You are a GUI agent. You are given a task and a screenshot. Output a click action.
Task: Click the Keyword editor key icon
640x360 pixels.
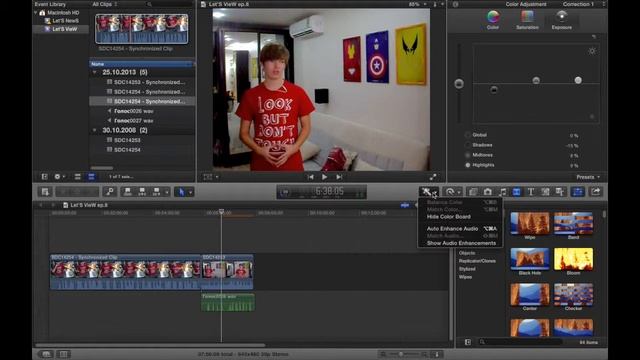[109, 192]
